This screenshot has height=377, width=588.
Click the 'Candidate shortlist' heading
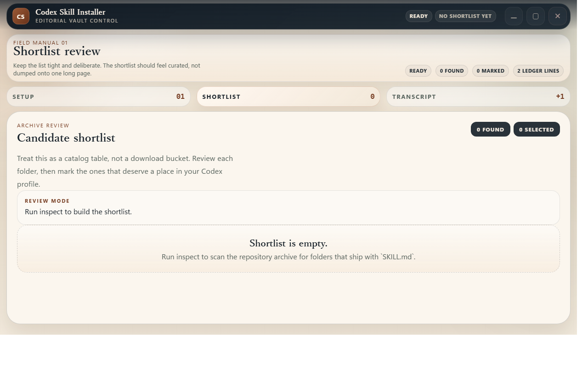66,138
